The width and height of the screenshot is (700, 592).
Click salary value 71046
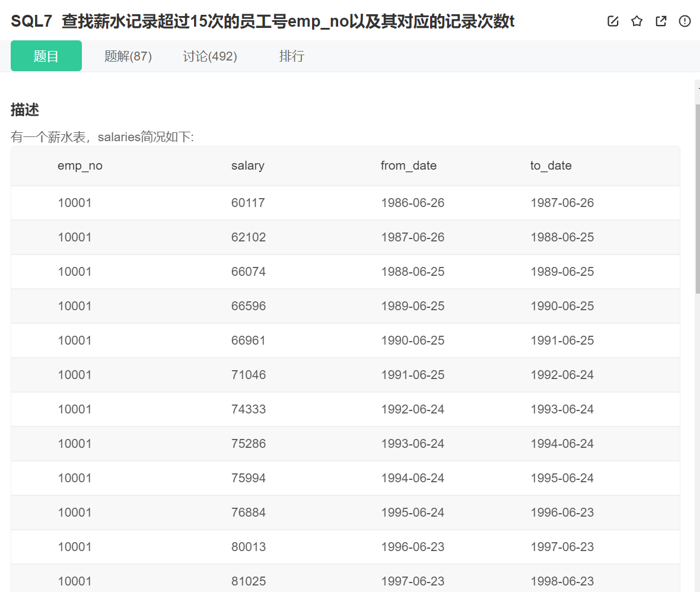248,374
